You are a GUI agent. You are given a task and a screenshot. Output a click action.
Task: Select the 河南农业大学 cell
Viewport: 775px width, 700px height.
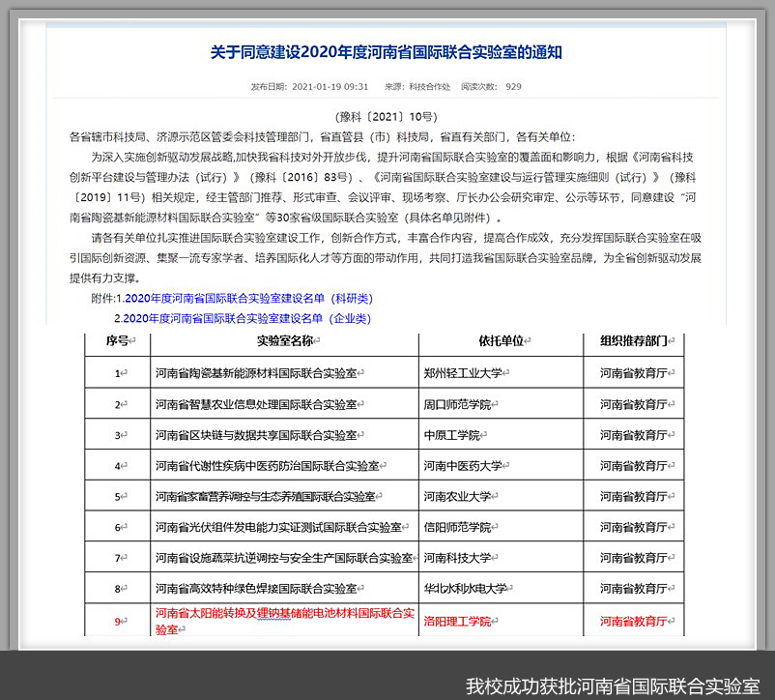tap(457, 496)
